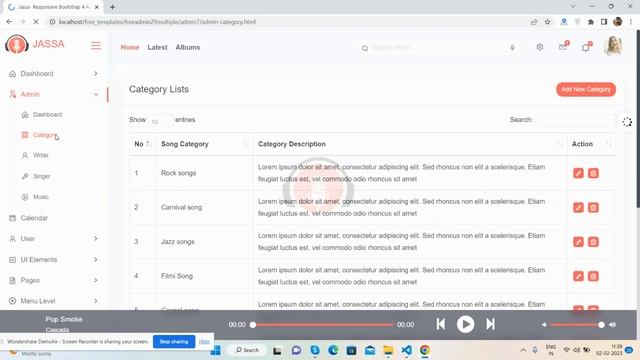Edit the Jazz songs category
This screenshot has height=360, width=640.
tap(578, 242)
